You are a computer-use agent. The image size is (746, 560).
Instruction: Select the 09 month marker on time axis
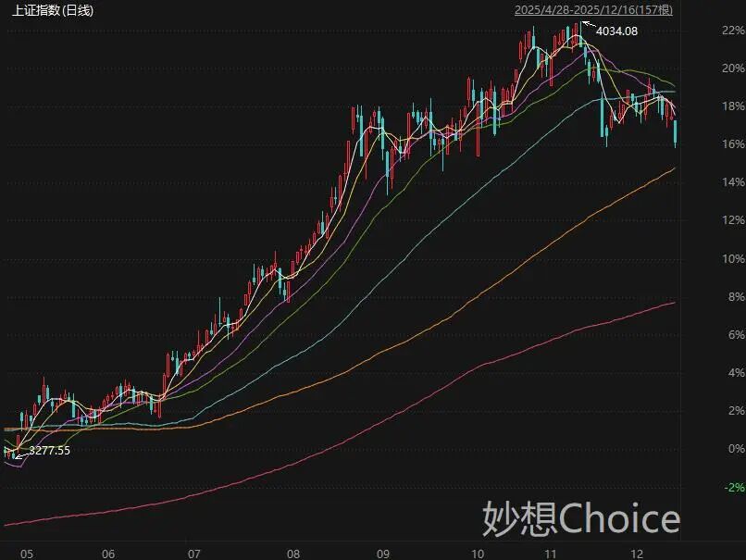coord(382,554)
